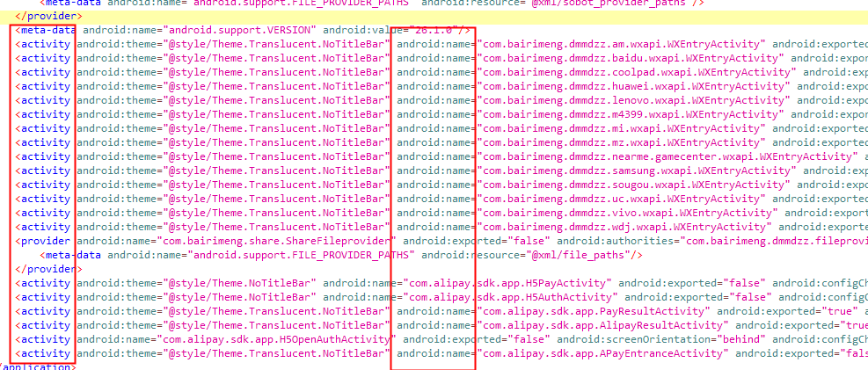The height and width of the screenshot is (370, 868).
Task: Select "com.bairimeng.dmmdzz.m4399.wxapi.WXEntryActivity" name
Action: [631, 114]
